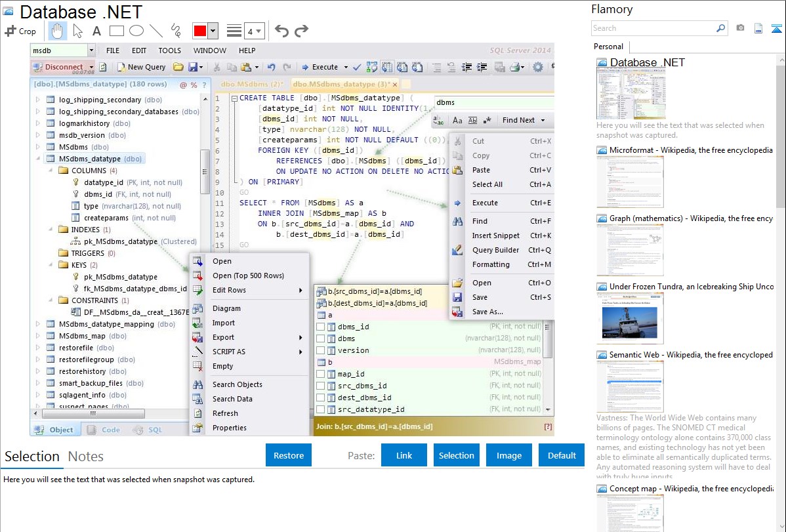
Task: Open the line width dropdown showing 4
Action: click(254, 31)
